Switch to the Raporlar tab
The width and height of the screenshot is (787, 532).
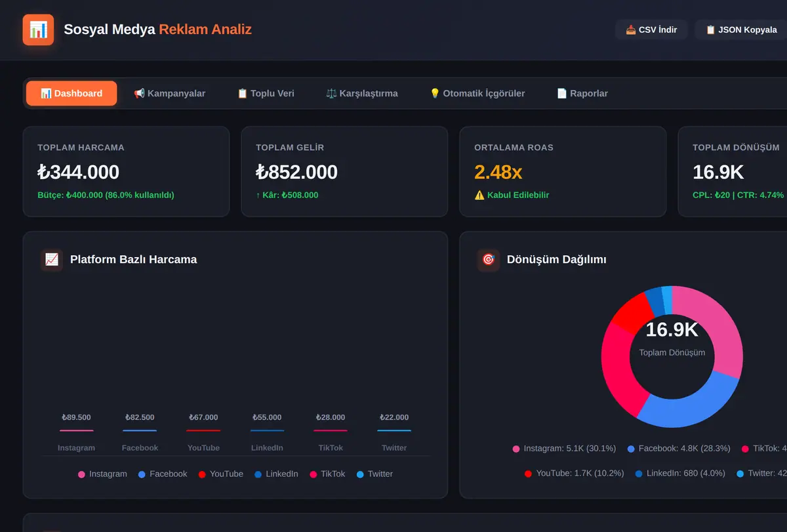[x=582, y=93]
